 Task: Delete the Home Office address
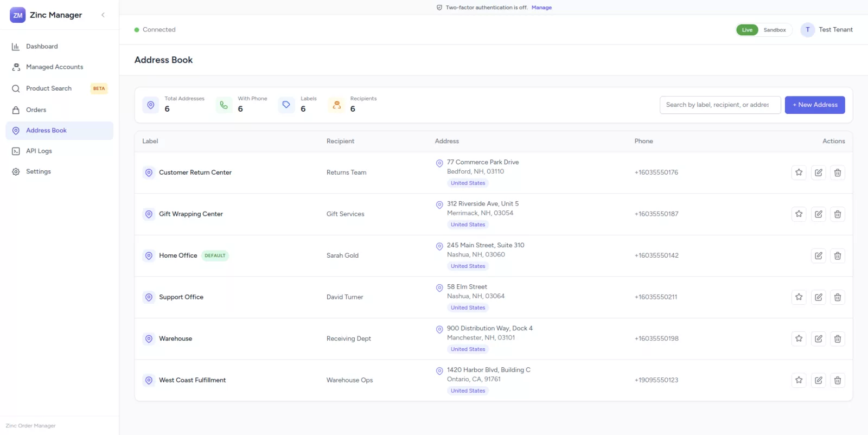[x=838, y=255]
